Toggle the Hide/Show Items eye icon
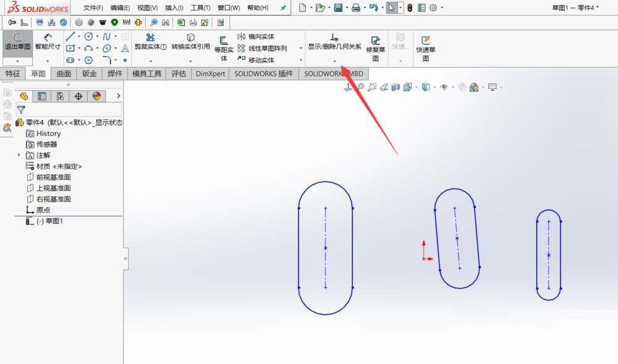The height and width of the screenshot is (364, 618). (444, 87)
